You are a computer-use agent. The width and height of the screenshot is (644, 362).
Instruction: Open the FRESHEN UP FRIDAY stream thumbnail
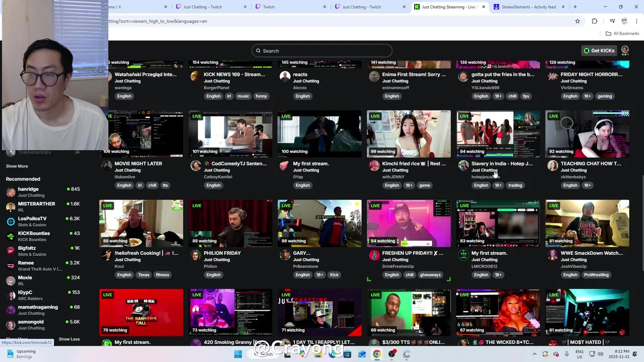409,223
